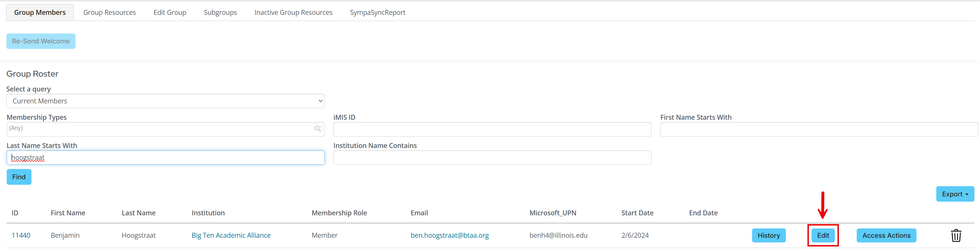Open the Membership Types lookup icon

point(318,128)
